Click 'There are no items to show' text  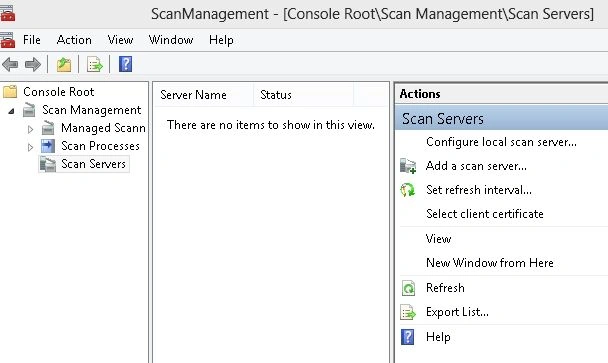[271, 125]
